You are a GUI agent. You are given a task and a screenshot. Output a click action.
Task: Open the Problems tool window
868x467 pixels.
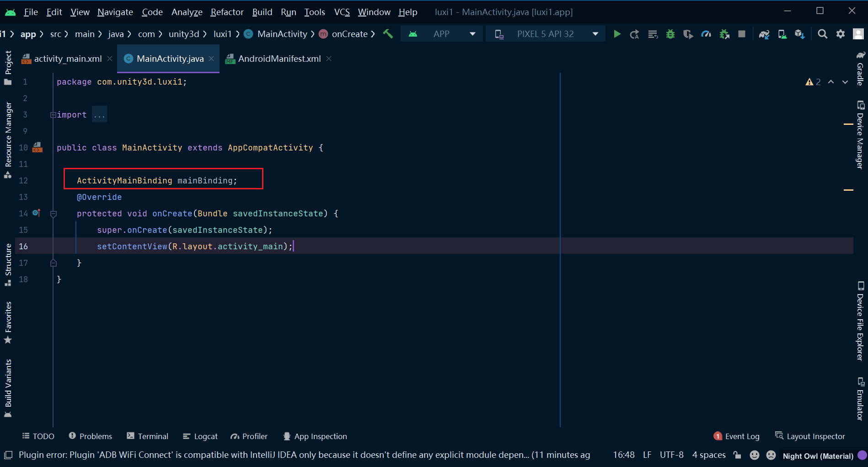(x=90, y=436)
